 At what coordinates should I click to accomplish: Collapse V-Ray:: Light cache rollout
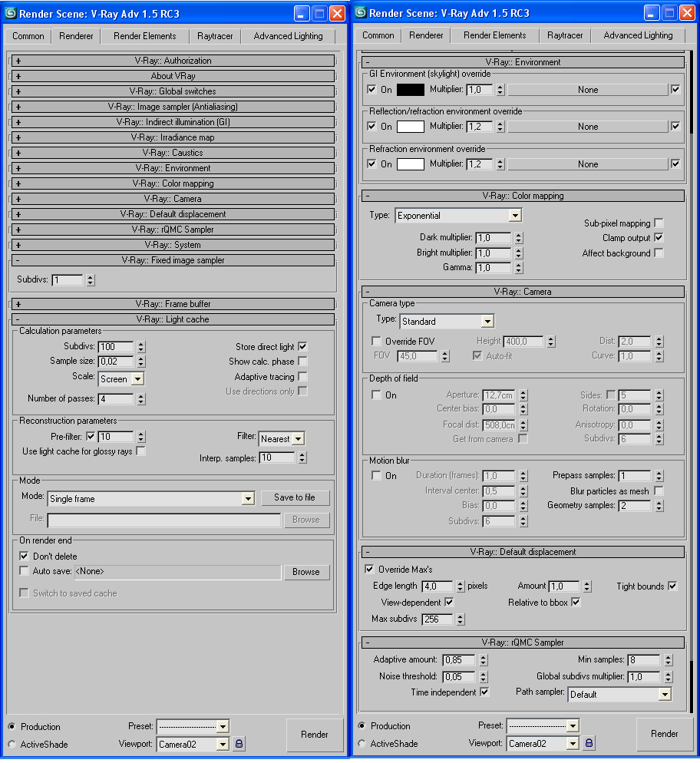(173, 319)
